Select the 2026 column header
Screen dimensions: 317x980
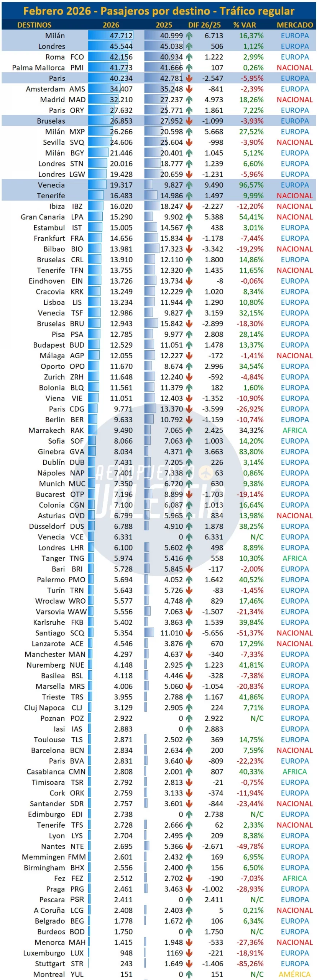pos(111,25)
